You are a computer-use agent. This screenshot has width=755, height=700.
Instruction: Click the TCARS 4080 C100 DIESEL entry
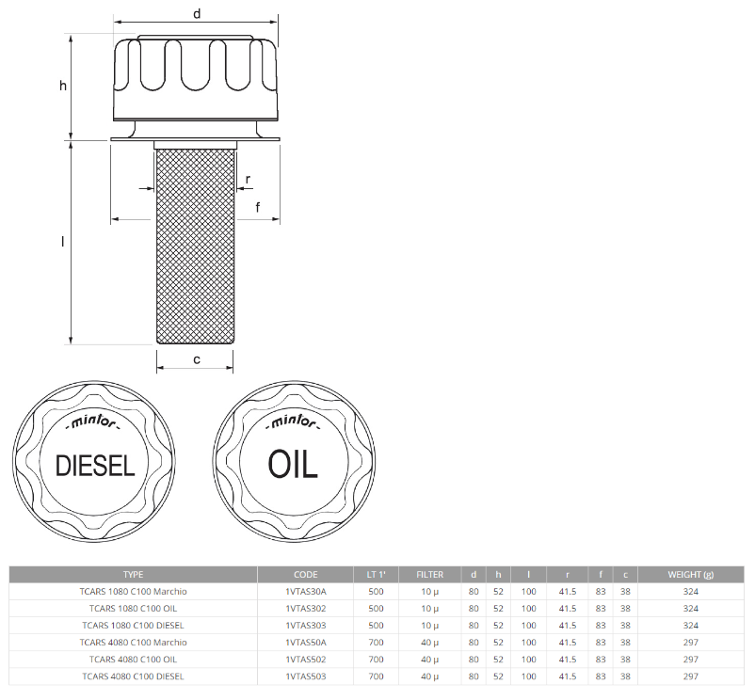[x=134, y=676]
